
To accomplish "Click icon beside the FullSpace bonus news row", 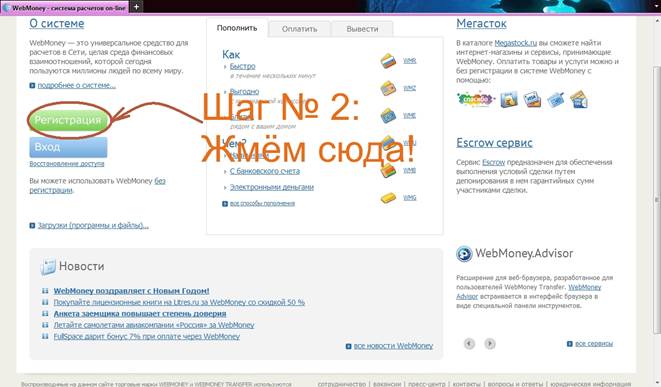I will coord(45,336).
